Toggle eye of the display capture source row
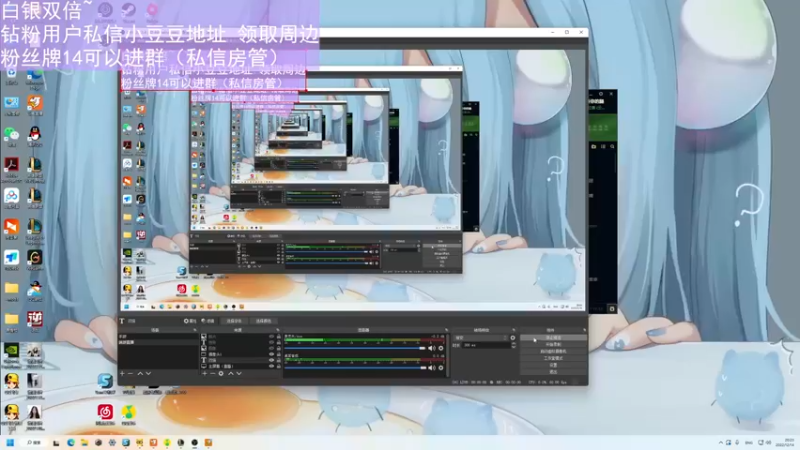 click(271, 366)
